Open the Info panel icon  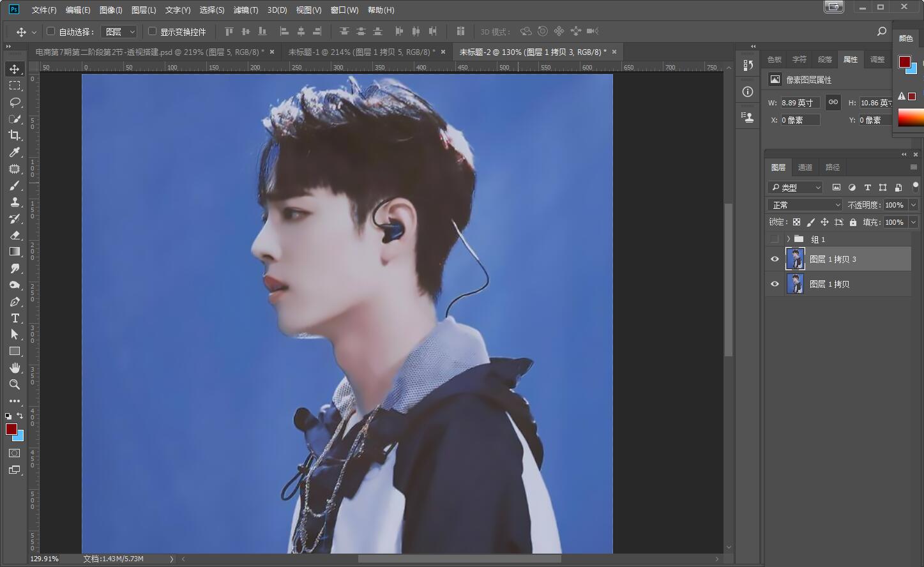[x=748, y=91]
